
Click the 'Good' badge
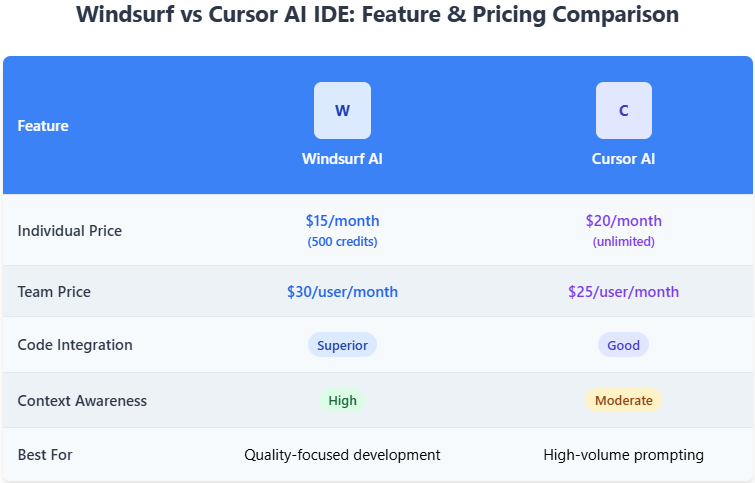tap(624, 345)
